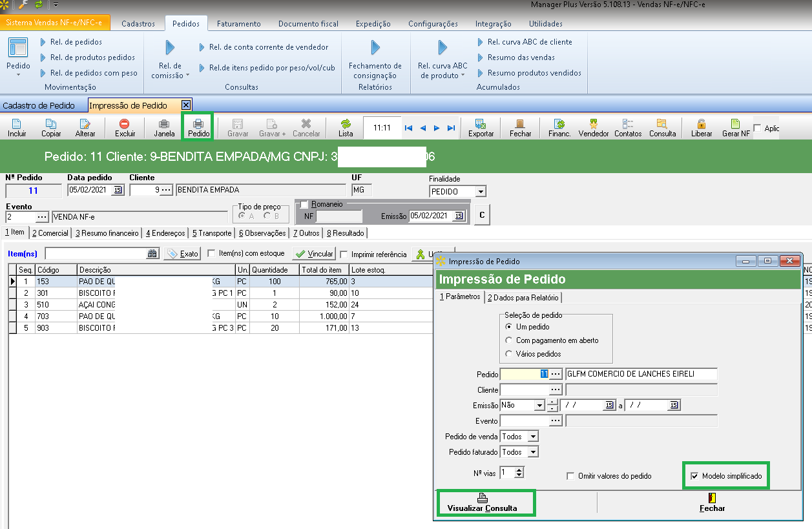Expand the Finalidade PEDIDO dropdown
The width and height of the screenshot is (812, 529).
click(x=480, y=192)
